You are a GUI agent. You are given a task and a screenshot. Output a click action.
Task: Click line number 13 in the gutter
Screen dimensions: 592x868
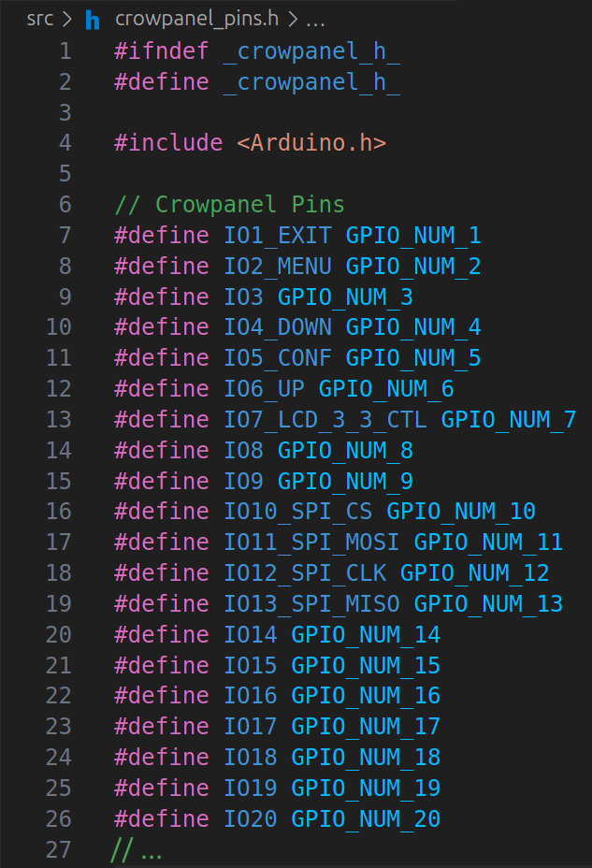(59, 420)
